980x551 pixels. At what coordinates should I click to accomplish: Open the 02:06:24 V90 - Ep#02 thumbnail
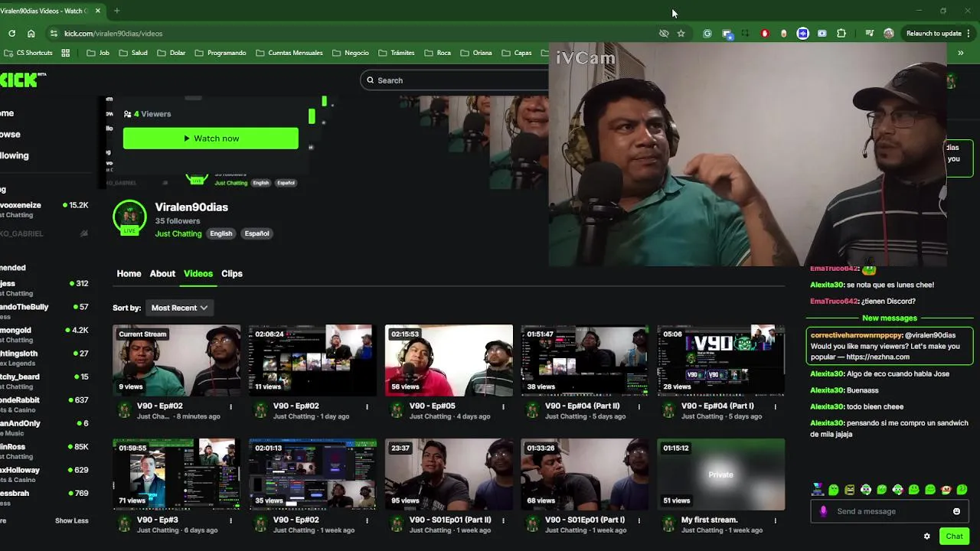pyautogui.click(x=312, y=360)
